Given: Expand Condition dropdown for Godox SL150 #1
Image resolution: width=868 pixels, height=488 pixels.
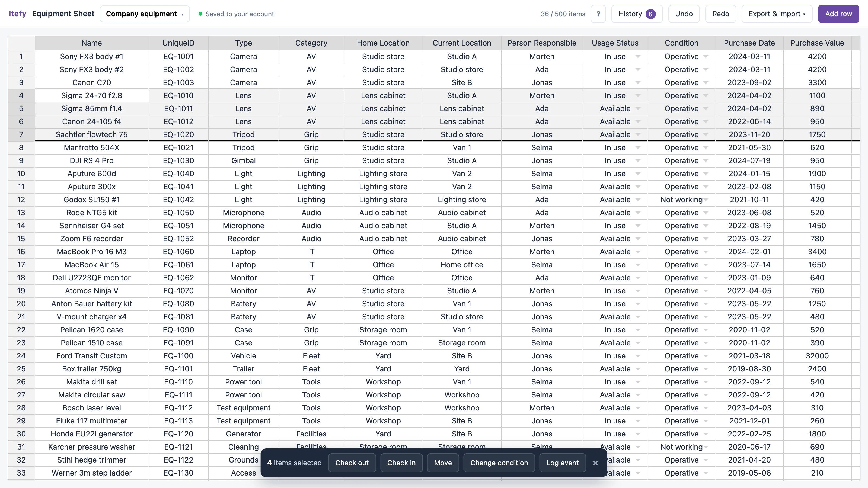Looking at the screenshot, I should (706, 200).
